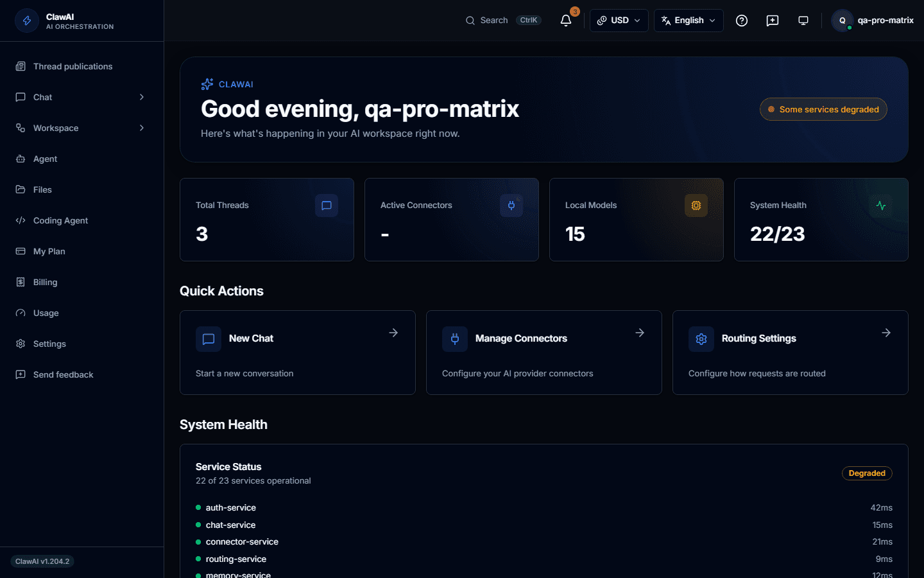Viewport: 924px width, 578px height.
Task: Click the arrow on New Chat card
Action: pyautogui.click(x=393, y=333)
